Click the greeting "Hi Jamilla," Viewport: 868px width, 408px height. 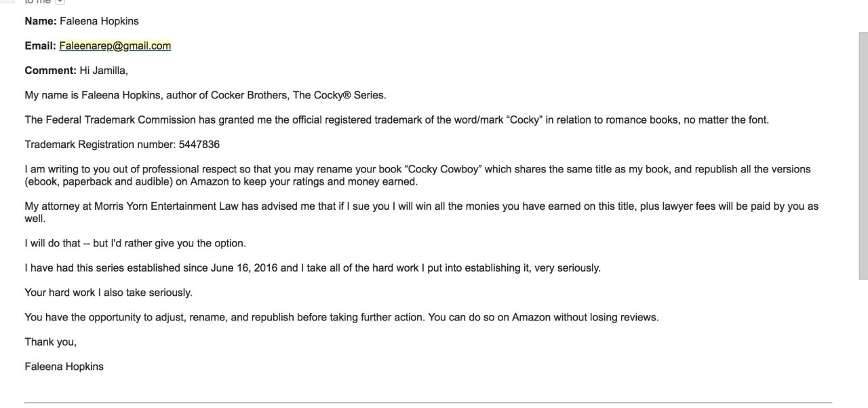(104, 71)
